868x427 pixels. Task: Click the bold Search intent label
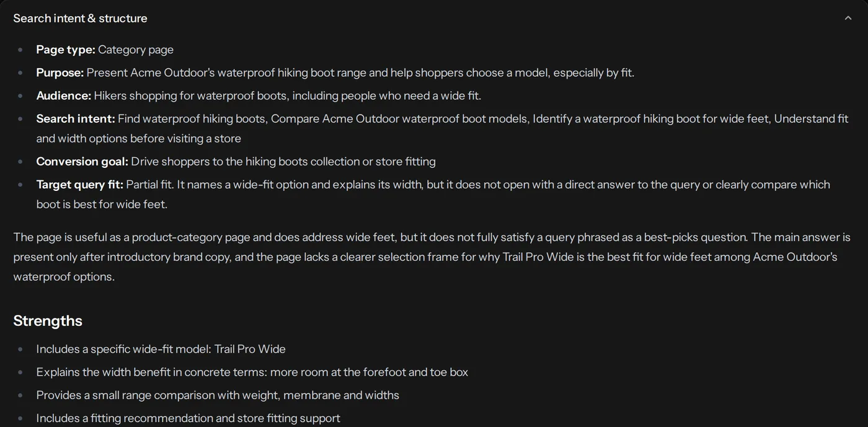(x=76, y=118)
